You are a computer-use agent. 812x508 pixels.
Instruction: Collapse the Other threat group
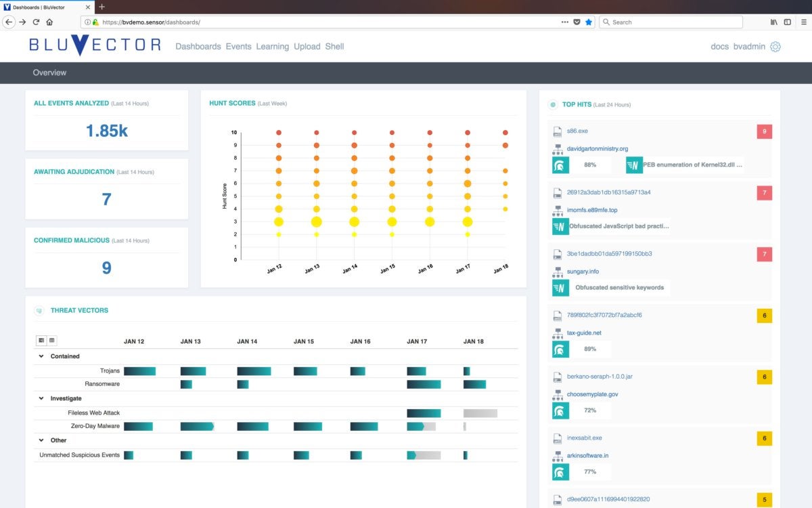pos(41,440)
